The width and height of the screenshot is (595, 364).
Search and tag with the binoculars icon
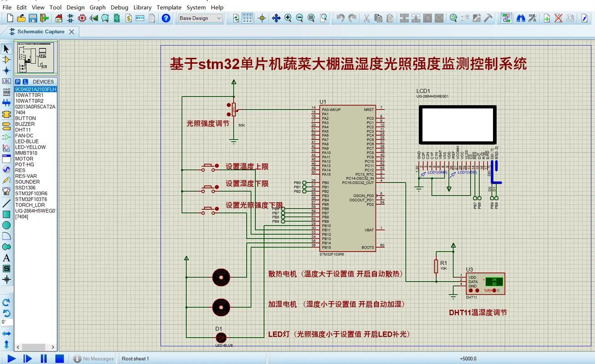pos(521,18)
